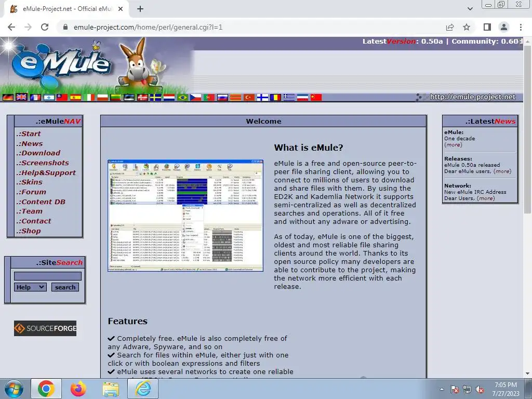Go to the .:Start nav item
The height and width of the screenshot is (399, 532).
click(x=29, y=134)
